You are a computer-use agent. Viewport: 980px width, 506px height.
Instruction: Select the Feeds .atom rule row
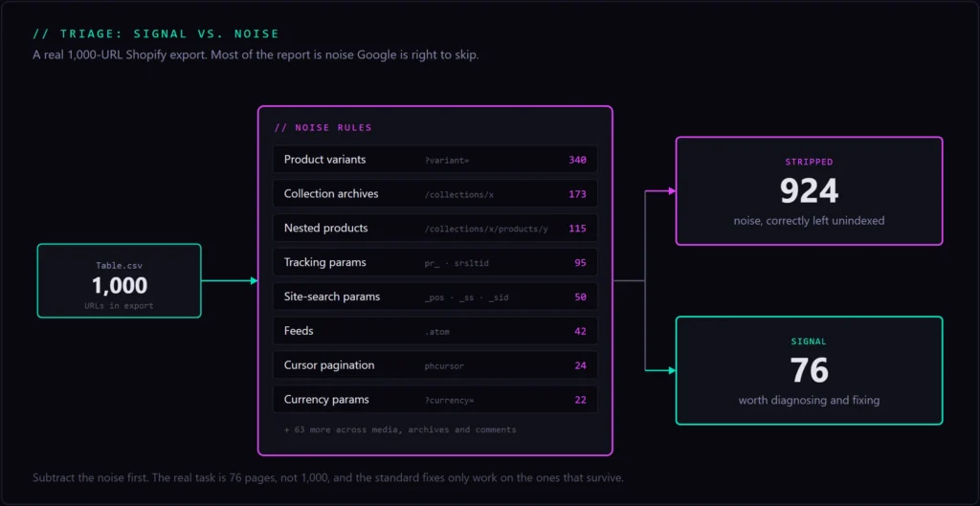(x=435, y=330)
